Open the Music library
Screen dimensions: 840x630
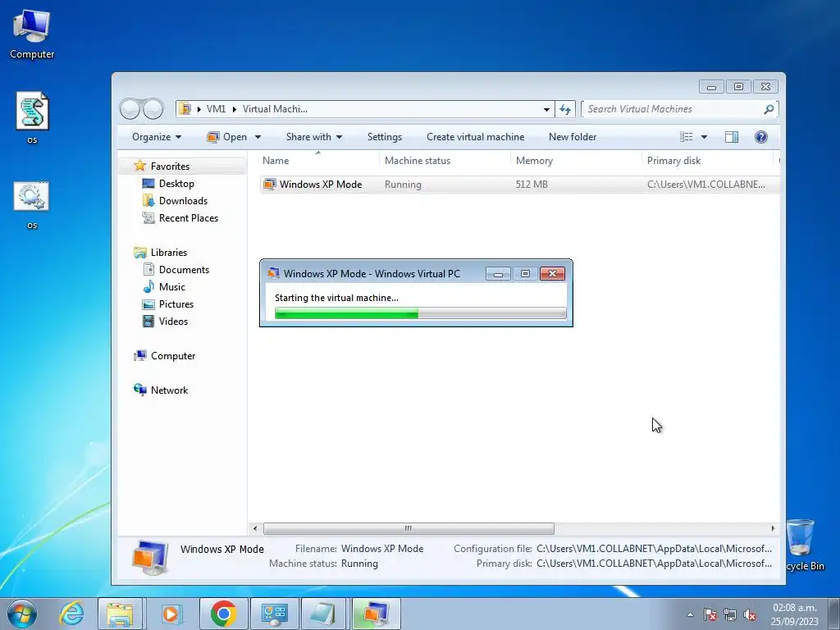tap(172, 287)
